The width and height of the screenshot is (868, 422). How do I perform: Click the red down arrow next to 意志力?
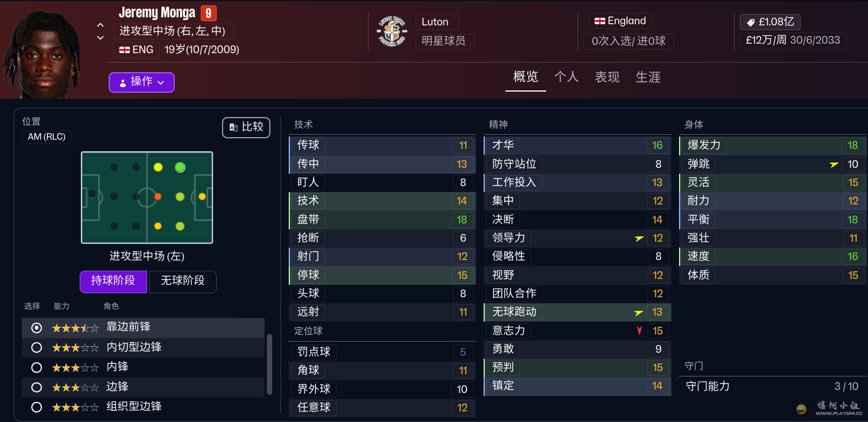click(639, 331)
